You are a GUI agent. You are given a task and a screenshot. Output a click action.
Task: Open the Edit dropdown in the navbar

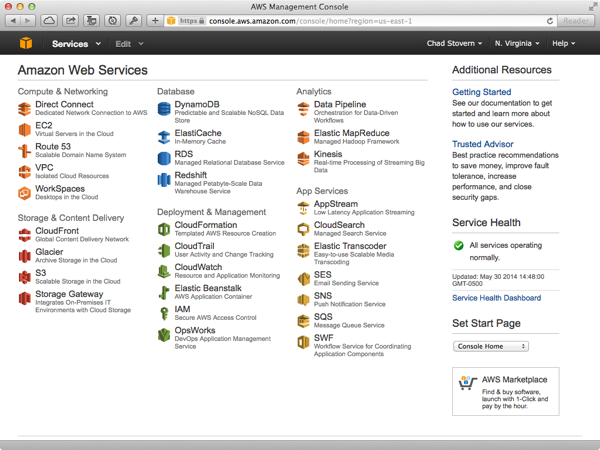pos(129,44)
